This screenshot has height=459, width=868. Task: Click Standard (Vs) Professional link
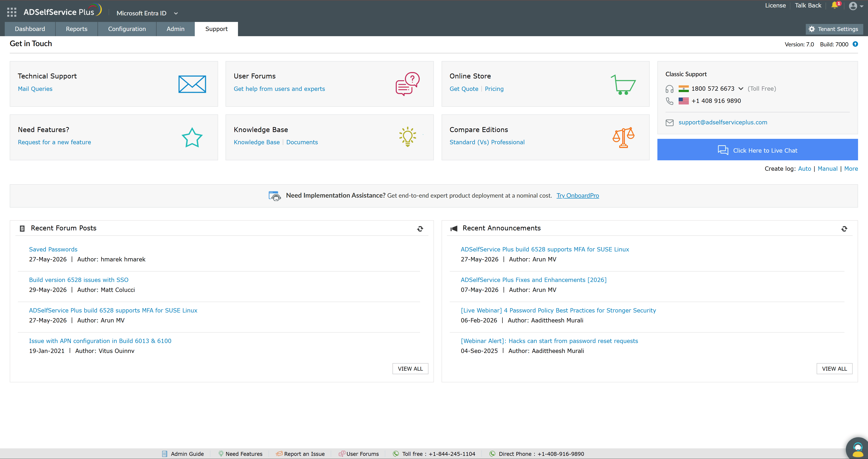coord(487,142)
